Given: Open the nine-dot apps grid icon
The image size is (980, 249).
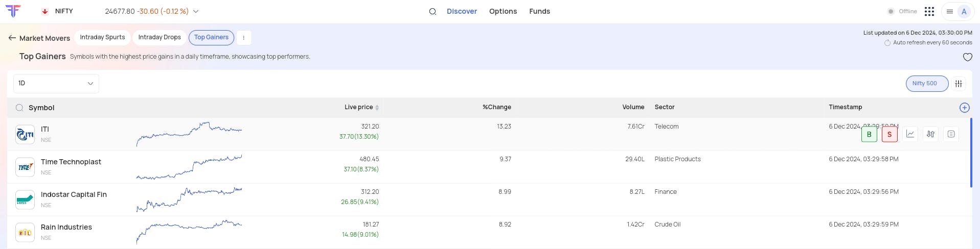Looking at the screenshot, I should [929, 11].
